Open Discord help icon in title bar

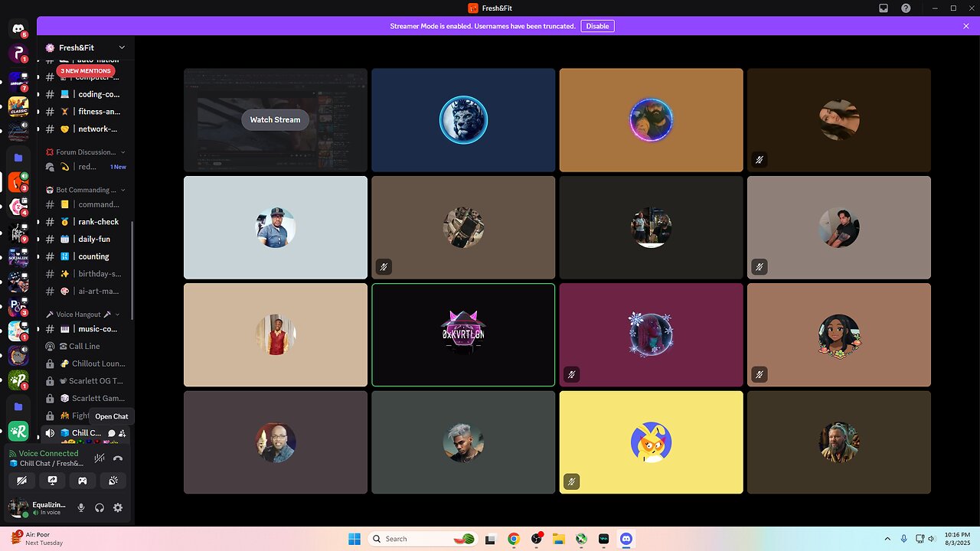pyautogui.click(x=906, y=8)
